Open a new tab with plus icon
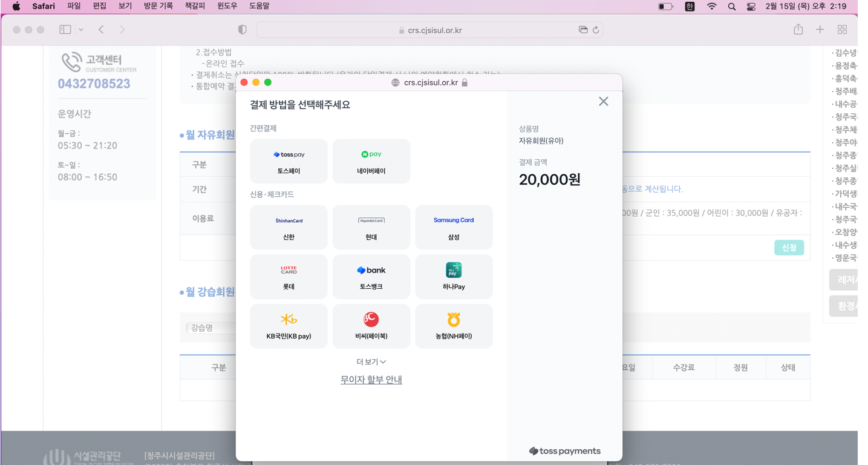Image resolution: width=868 pixels, height=465 pixels. tap(820, 30)
